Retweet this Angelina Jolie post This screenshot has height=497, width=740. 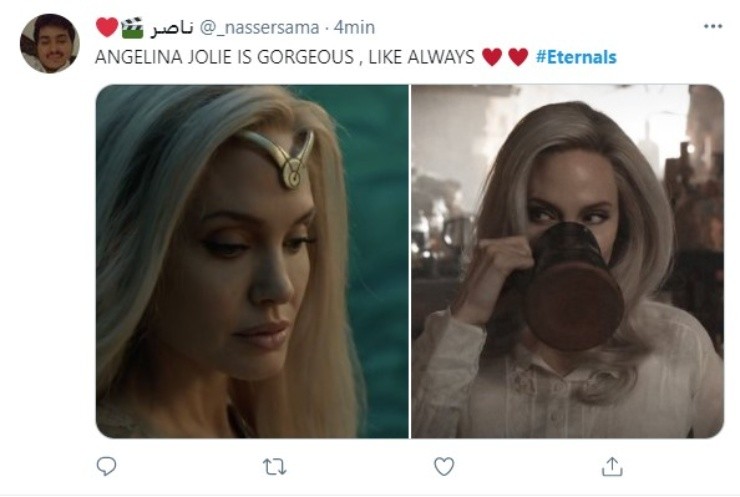[x=275, y=466]
